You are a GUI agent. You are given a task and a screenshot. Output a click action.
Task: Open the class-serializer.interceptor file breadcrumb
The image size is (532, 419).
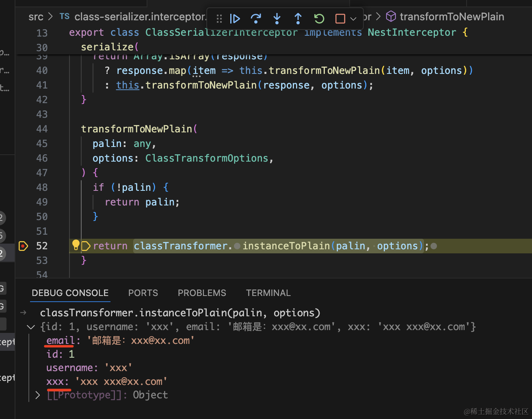point(141,17)
